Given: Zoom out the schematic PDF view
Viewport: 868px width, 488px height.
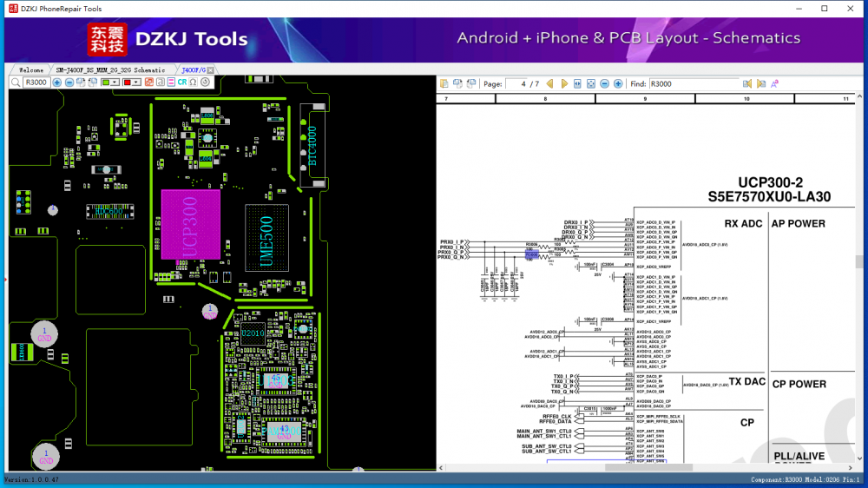Looking at the screenshot, I should point(605,84).
